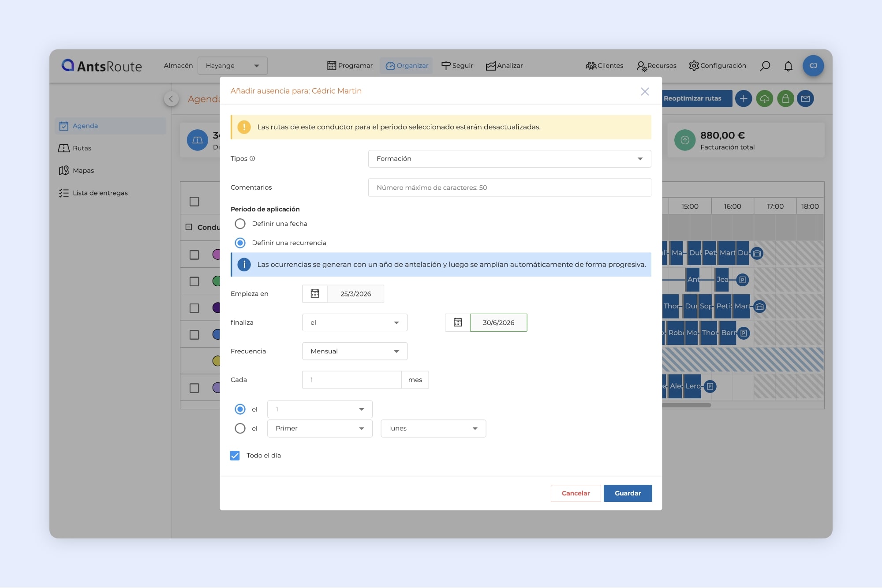Open the Tipos dropdown showing Formación
This screenshot has width=882, height=588.
pyautogui.click(x=509, y=159)
